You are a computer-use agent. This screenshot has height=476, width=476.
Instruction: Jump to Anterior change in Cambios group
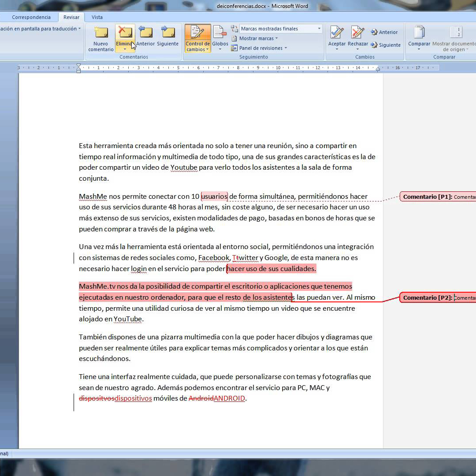(384, 32)
